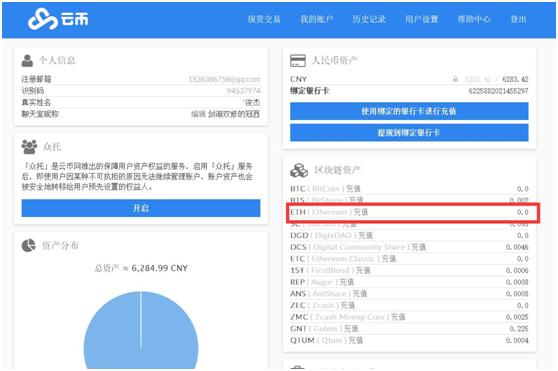558x371 pixels.
Task: Click 充值 link in the REP row
Action: 347,282
